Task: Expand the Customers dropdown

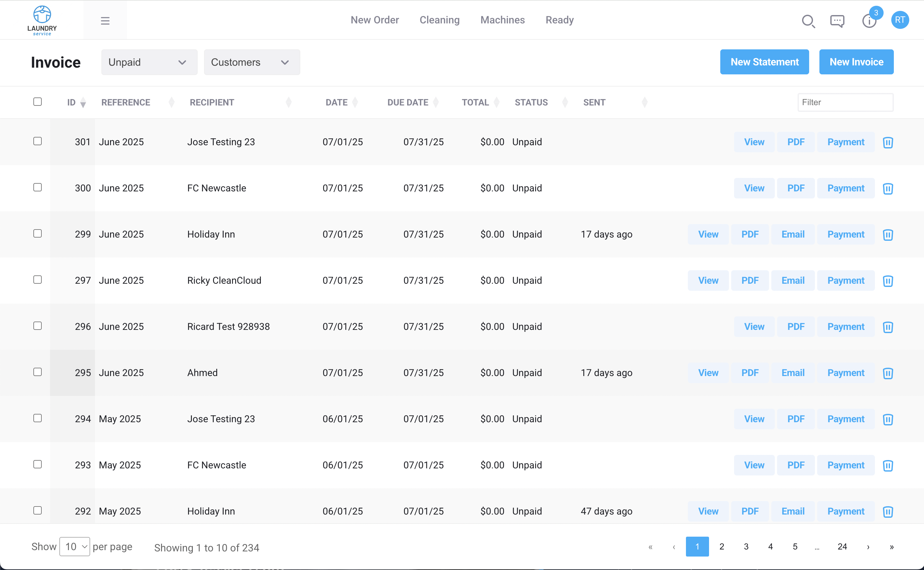Action: click(252, 62)
